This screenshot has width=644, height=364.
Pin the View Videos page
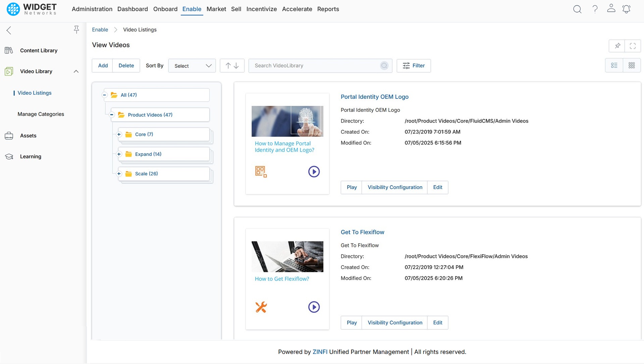coord(618,46)
